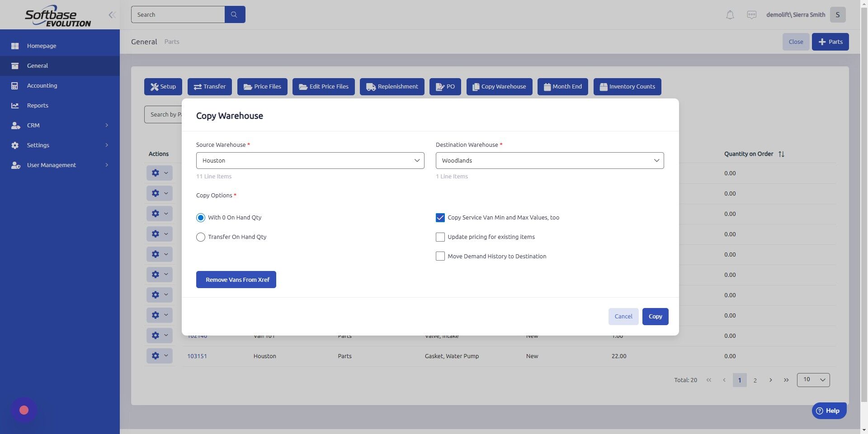The image size is (868, 434).
Task: Collapse the sidebar with double-chevron icon
Action: click(112, 15)
